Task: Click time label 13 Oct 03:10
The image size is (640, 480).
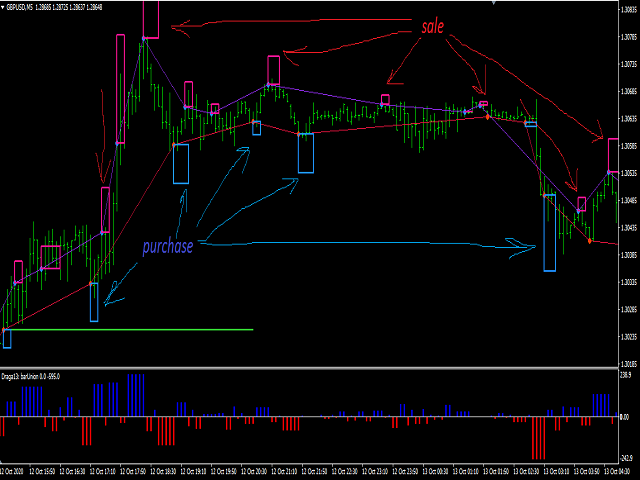Action: (556, 471)
